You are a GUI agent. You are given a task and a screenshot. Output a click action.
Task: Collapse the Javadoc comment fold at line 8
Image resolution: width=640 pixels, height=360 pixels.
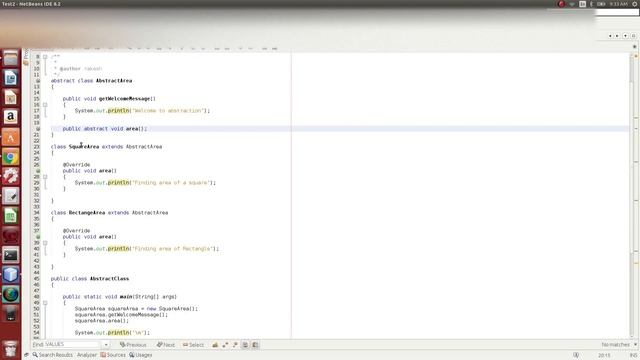(45, 57)
